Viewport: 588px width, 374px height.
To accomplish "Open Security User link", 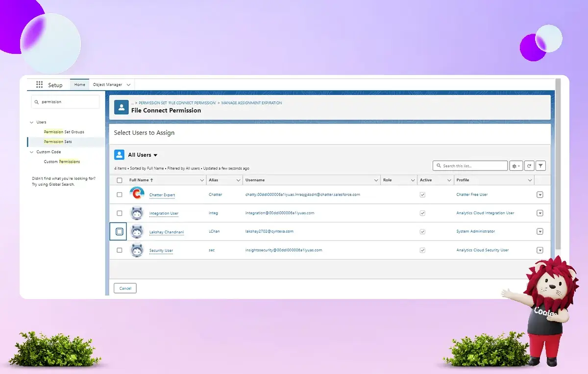I will click(161, 251).
